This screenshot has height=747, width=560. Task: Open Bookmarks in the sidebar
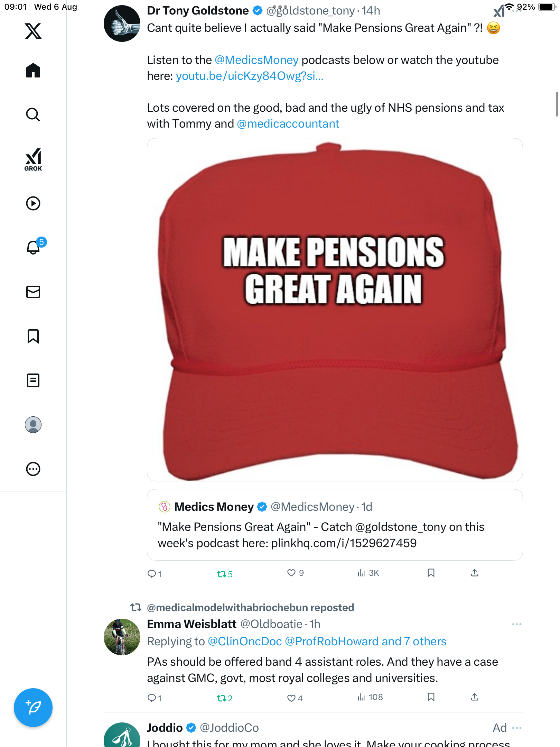point(33,336)
